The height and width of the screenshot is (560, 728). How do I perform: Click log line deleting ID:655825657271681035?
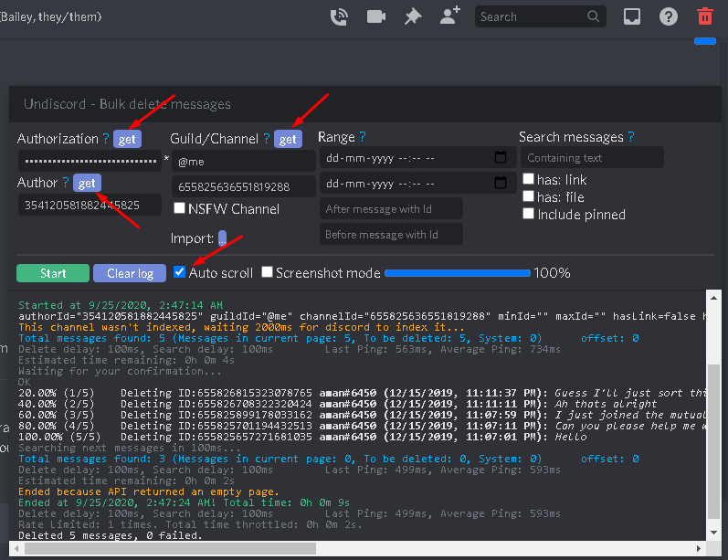coord(302,437)
